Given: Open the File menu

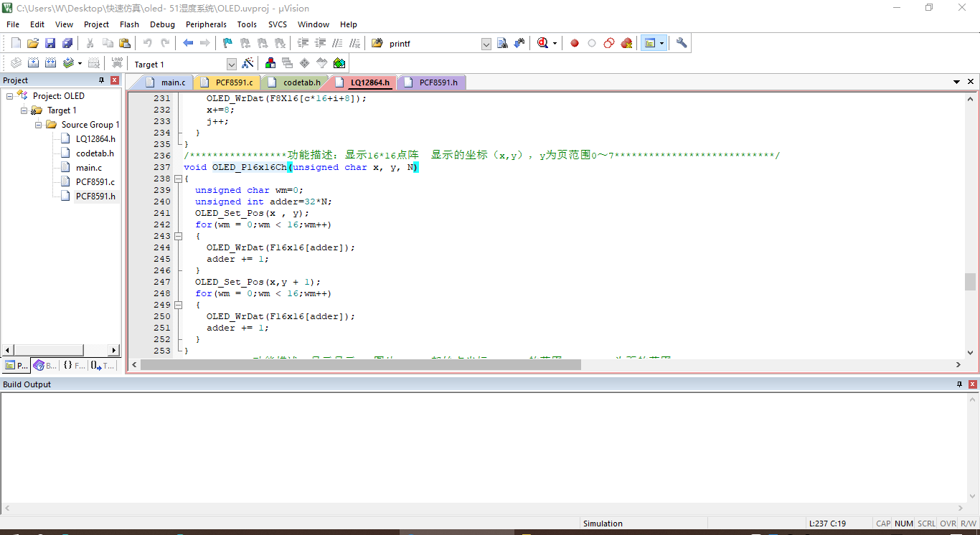Looking at the screenshot, I should [x=13, y=24].
